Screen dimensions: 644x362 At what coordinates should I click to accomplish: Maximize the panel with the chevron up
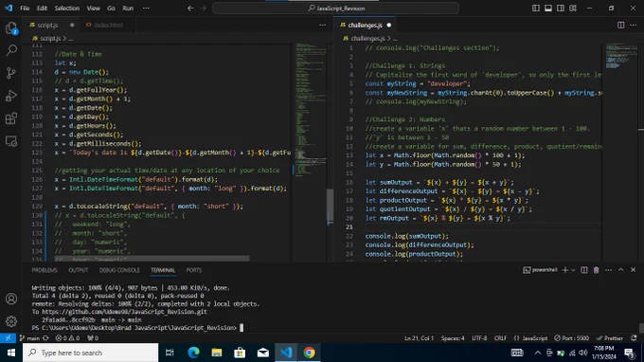pos(620,270)
